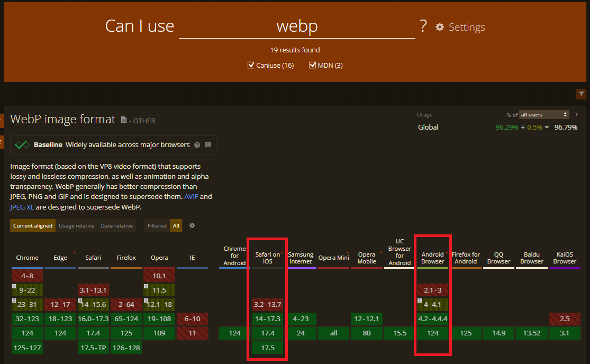Click the Opera Mobile header
This screenshot has height=364, width=590.
point(367,258)
